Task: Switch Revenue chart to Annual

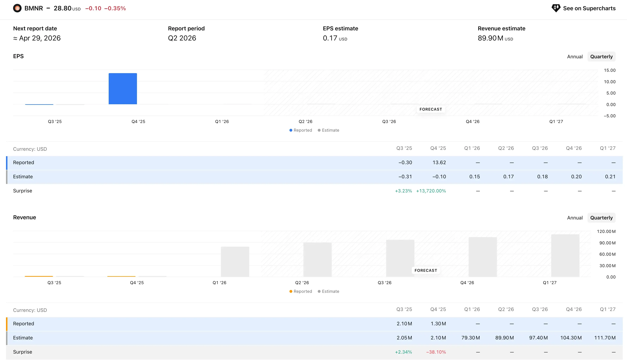Action: [x=575, y=218]
